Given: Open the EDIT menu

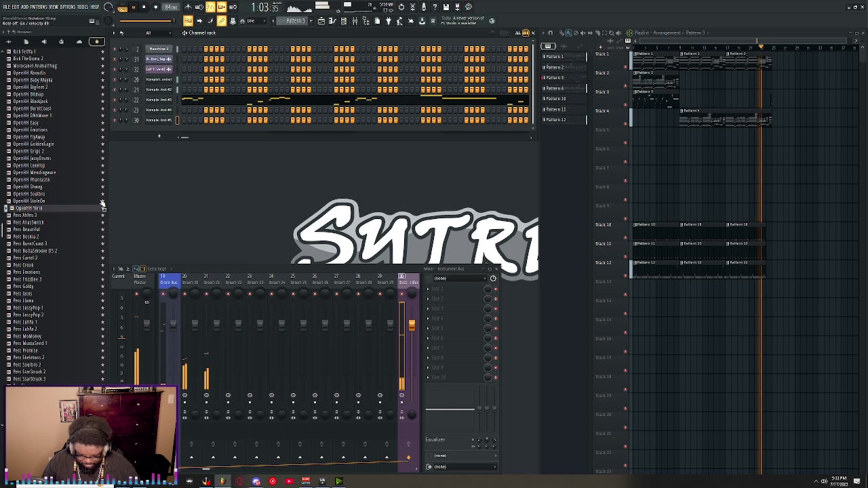Looking at the screenshot, I should click(x=16, y=7).
